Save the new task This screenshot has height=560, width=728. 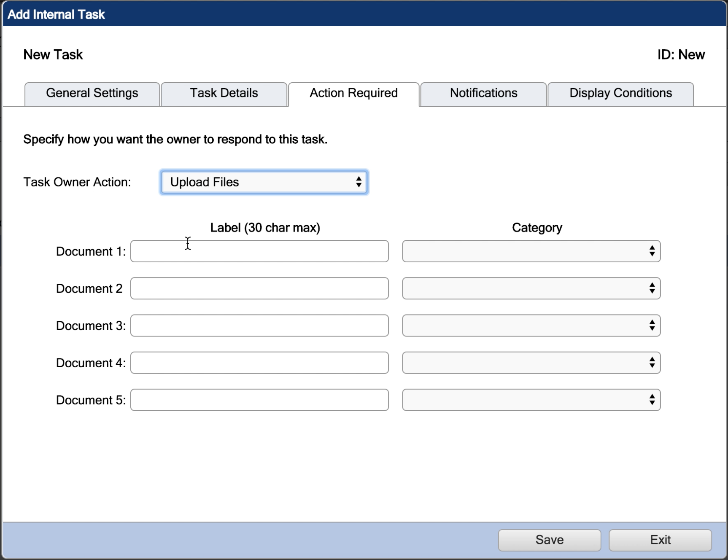pyautogui.click(x=549, y=540)
